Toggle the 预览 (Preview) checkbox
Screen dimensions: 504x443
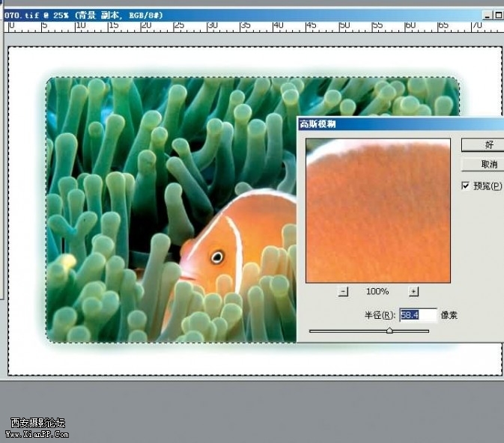pos(465,186)
